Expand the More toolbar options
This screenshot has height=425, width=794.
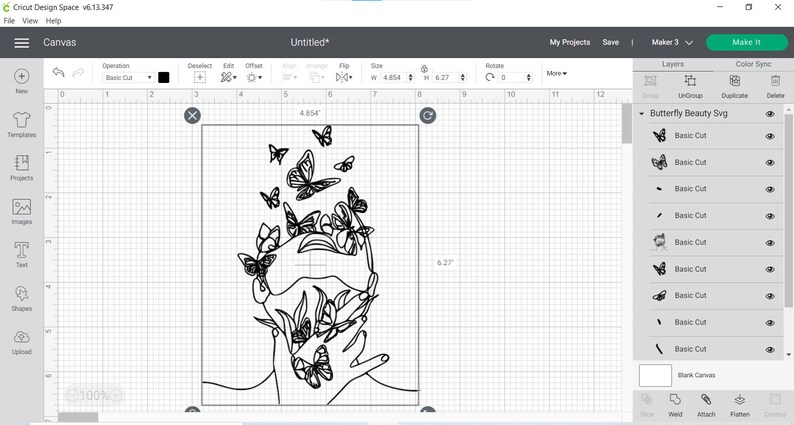coord(557,73)
